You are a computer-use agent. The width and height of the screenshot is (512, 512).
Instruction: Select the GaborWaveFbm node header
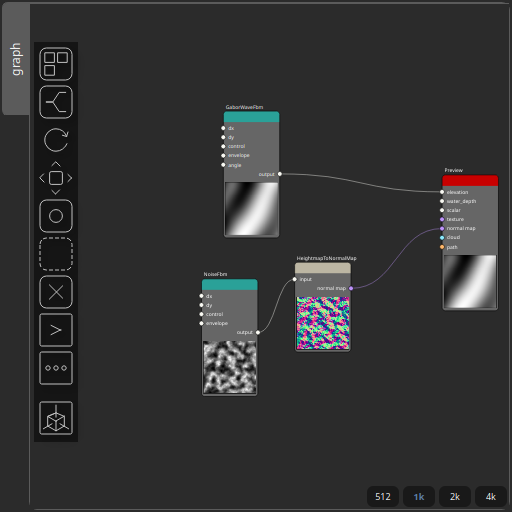pyautogui.click(x=251, y=117)
